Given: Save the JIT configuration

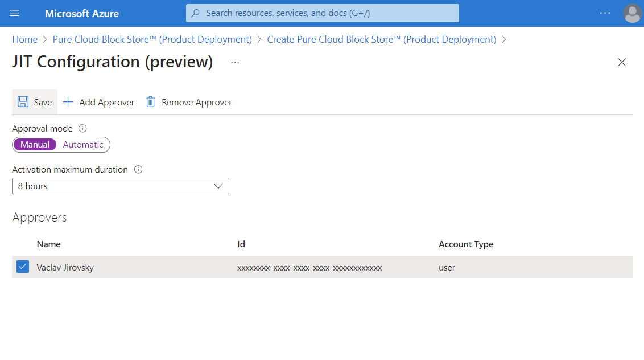Looking at the screenshot, I should point(35,102).
